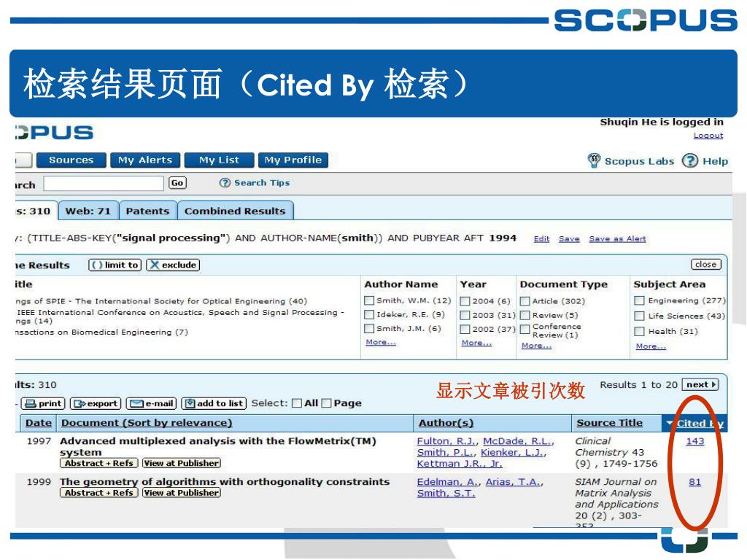Go to next results page
Screen dimensions: 747x560
click(700, 385)
